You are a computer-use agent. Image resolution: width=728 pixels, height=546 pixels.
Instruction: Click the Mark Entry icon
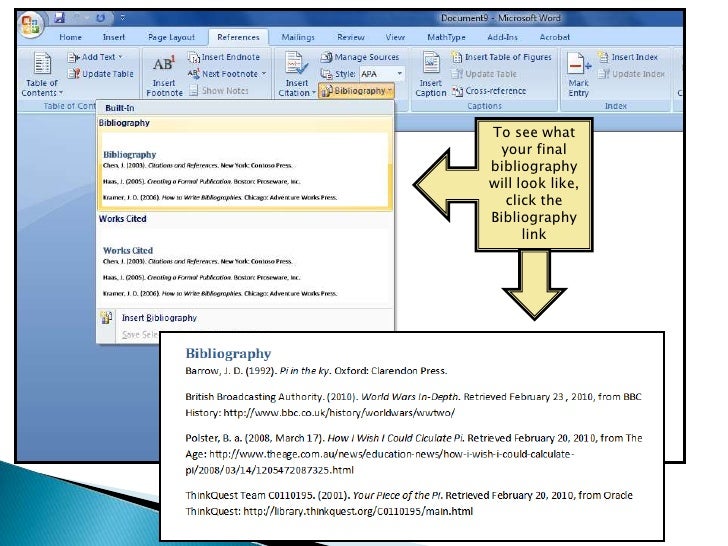[x=578, y=64]
